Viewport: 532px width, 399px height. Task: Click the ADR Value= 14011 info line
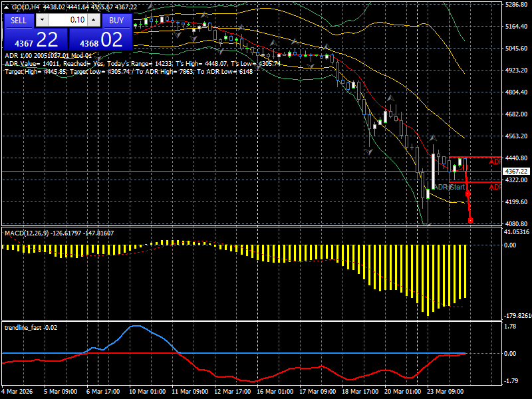(x=142, y=63)
